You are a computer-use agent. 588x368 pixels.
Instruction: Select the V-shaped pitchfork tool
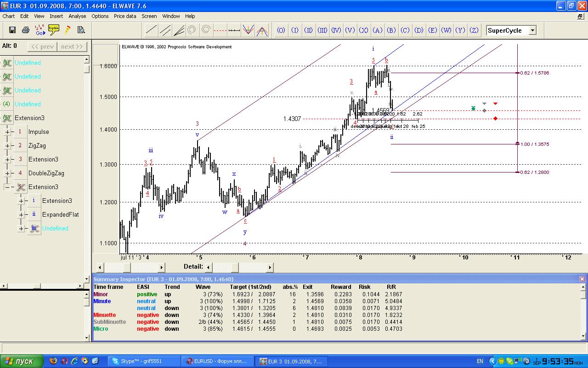[248, 30]
